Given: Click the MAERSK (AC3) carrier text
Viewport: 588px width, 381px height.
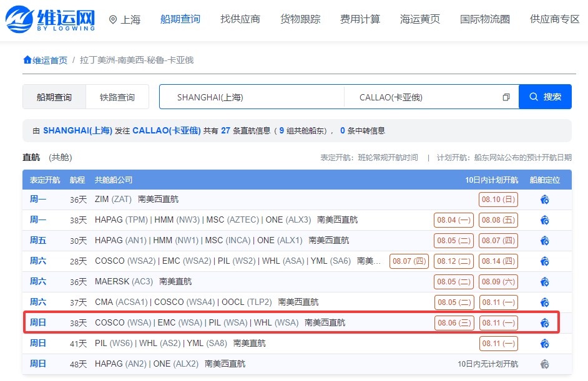Looking at the screenshot, I should [x=124, y=282].
